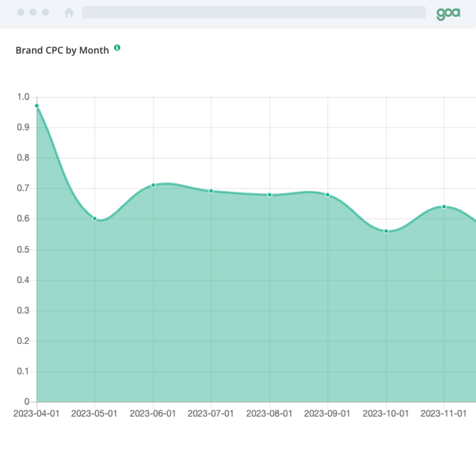Click the home icon in browser bar
The image size is (476, 476).
pos(69,12)
